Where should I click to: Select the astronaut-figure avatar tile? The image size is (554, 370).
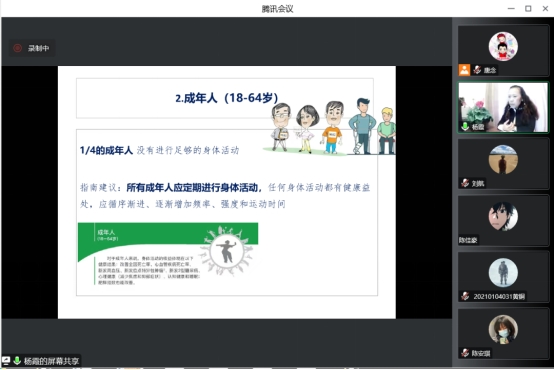[503, 277]
